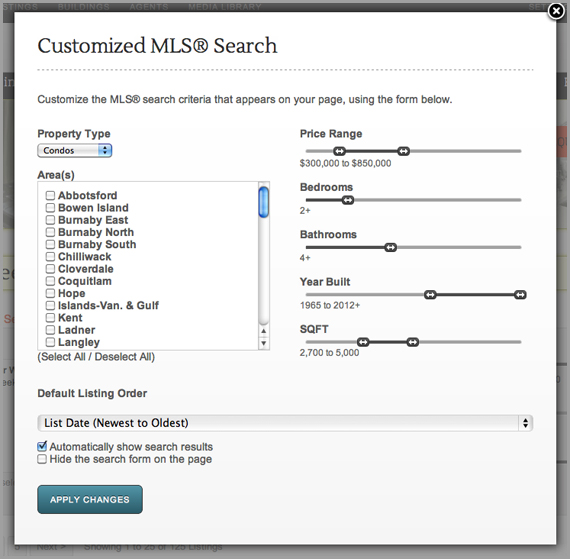Click the area list scroll up arrow
The image size is (570, 559).
pyautogui.click(x=264, y=331)
